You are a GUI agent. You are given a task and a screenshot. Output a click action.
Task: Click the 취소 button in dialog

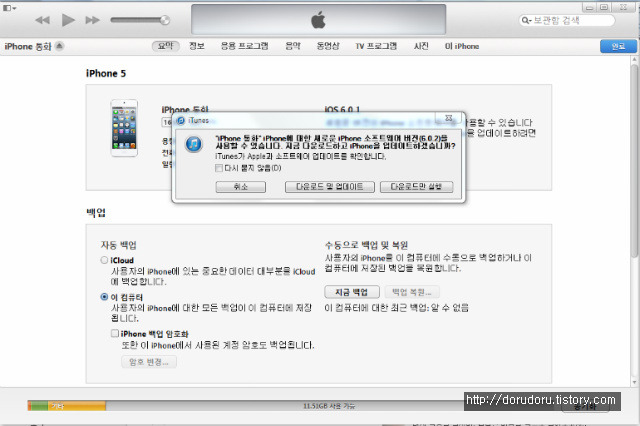(240, 187)
